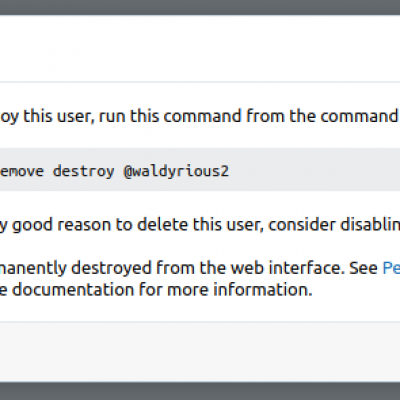Image resolution: width=400 pixels, height=400 pixels.
Task: Click the blank white dialog header area
Action: click(x=200, y=48)
